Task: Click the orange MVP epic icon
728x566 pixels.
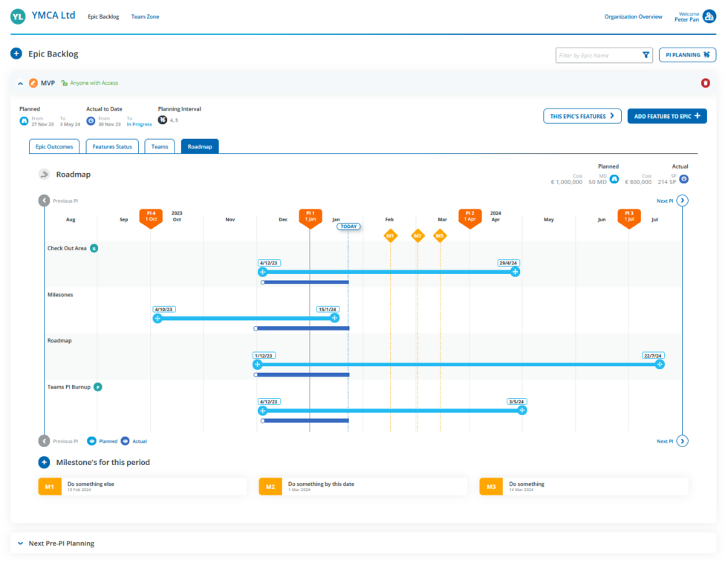Action: point(34,83)
